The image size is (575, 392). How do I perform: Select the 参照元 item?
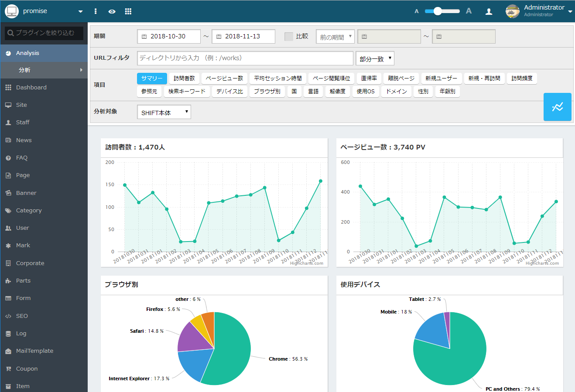(x=149, y=92)
